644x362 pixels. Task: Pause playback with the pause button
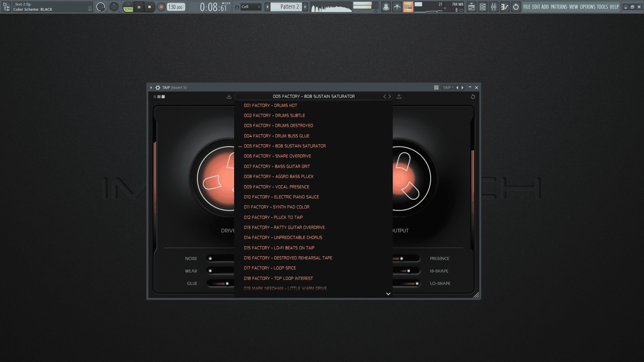coord(139,7)
